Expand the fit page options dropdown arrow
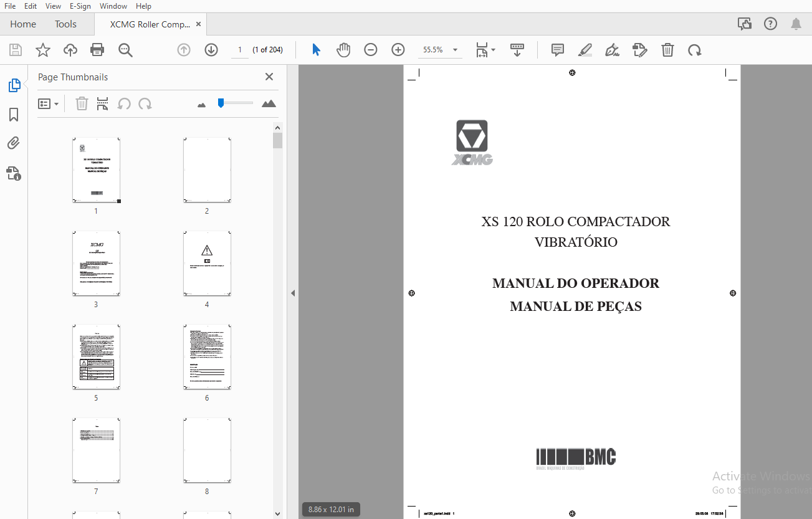This screenshot has width=812, height=519. click(x=493, y=50)
